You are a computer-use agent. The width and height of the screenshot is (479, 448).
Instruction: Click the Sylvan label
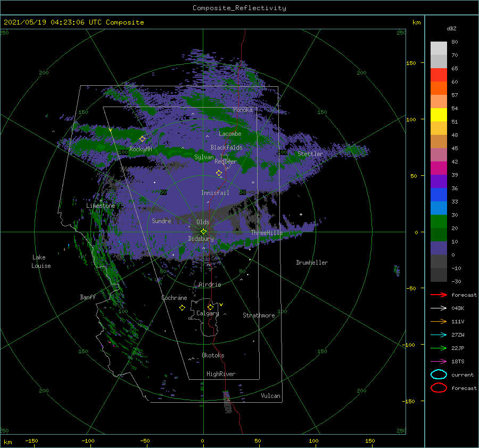point(204,157)
